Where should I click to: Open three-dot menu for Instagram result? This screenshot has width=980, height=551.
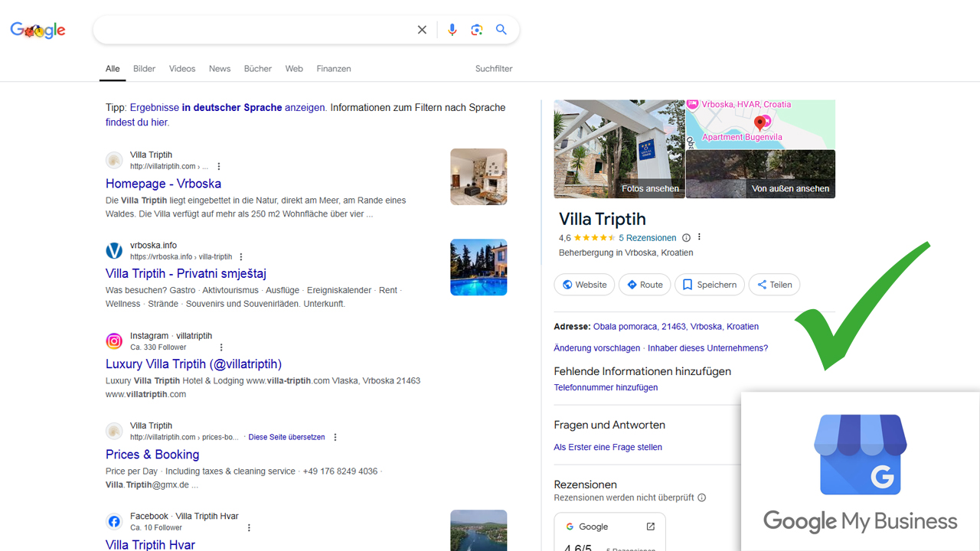[x=222, y=347]
